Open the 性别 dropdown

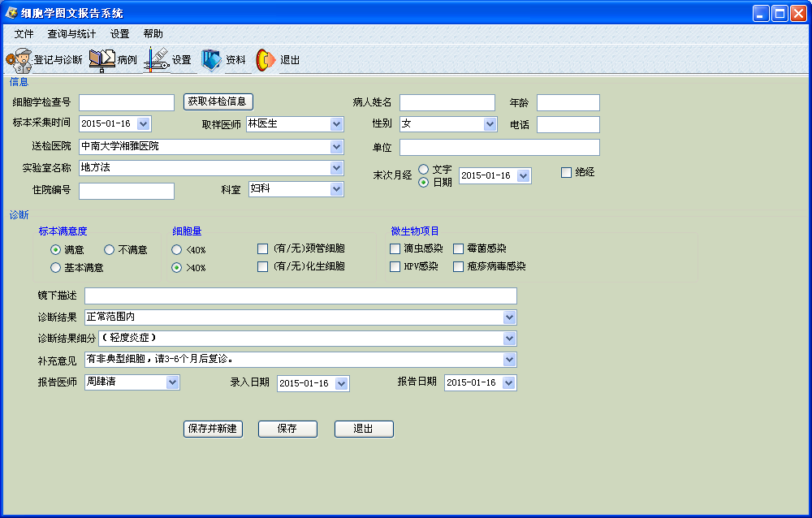490,123
